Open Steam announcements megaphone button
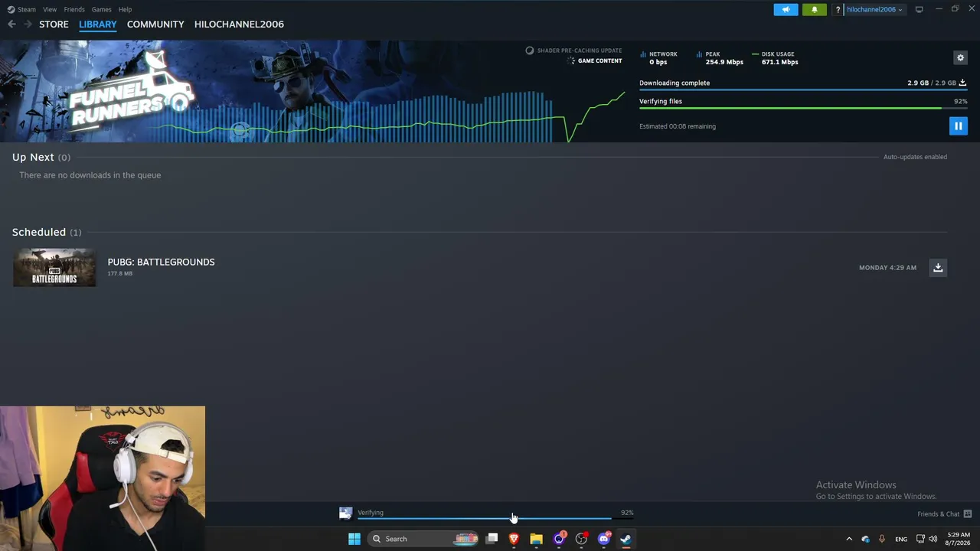Screen dimensions: 980x551 [786, 9]
